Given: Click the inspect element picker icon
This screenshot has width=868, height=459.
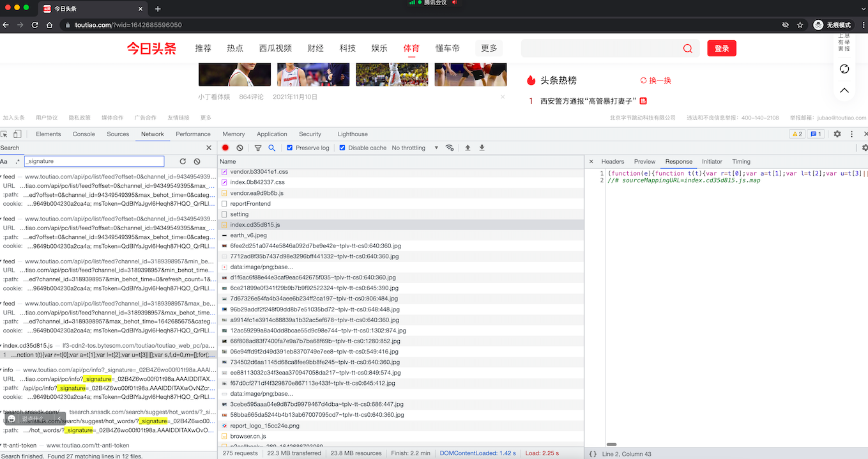Looking at the screenshot, I should [x=4, y=134].
